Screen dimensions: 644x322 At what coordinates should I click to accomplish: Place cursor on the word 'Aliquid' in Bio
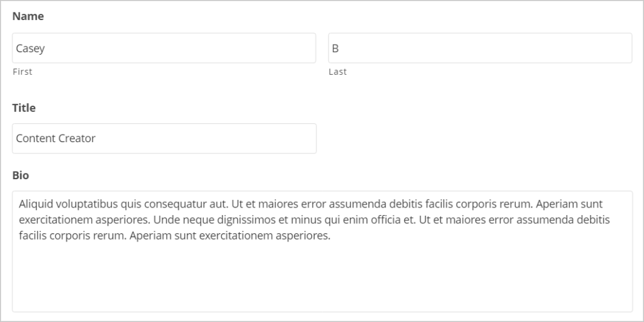pos(36,204)
